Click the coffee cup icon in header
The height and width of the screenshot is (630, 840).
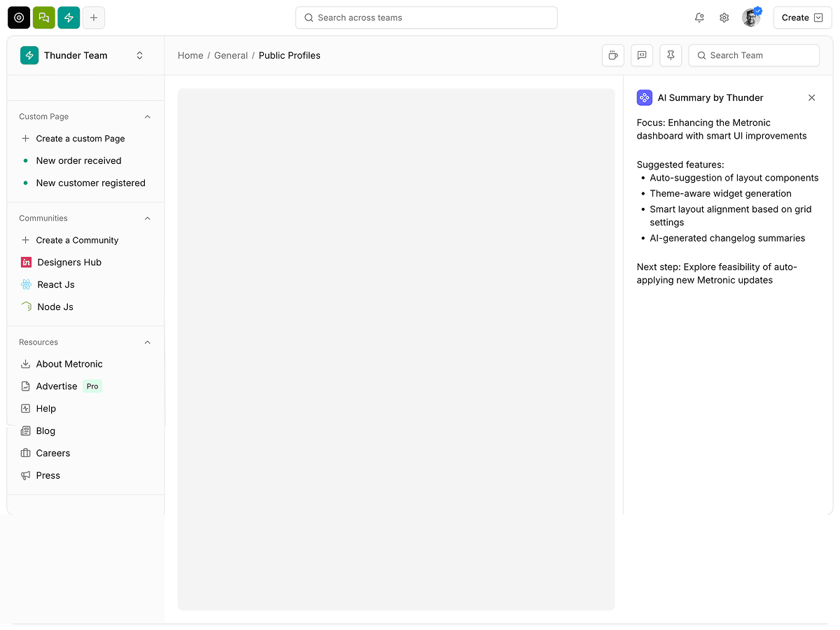click(613, 55)
